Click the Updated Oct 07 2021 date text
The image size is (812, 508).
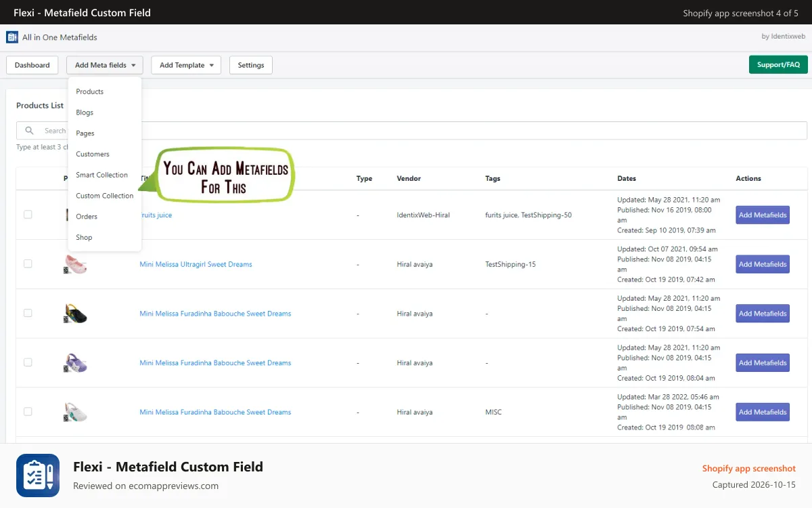click(667, 249)
